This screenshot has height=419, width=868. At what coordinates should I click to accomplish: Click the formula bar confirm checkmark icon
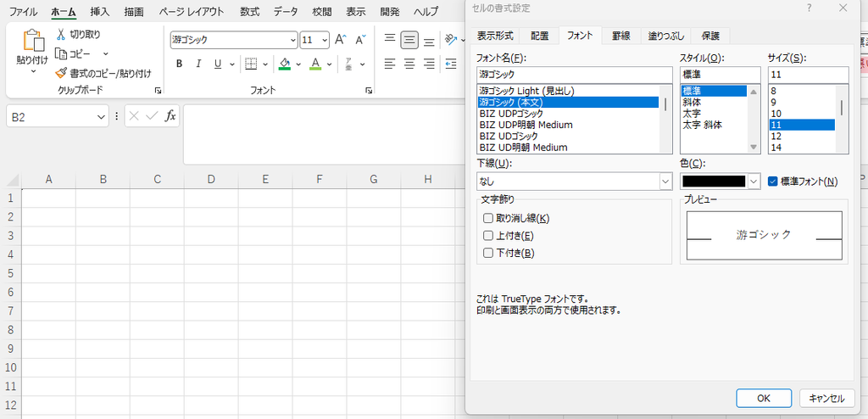click(x=152, y=116)
